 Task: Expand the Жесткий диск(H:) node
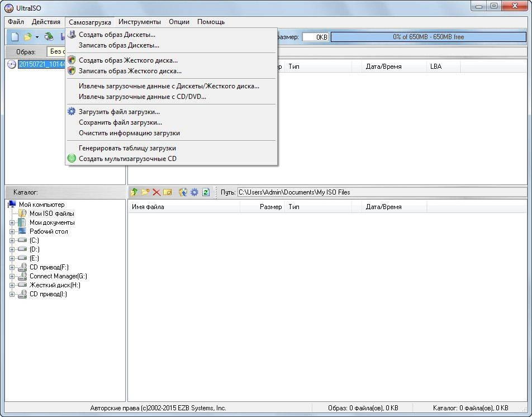pos(12,285)
